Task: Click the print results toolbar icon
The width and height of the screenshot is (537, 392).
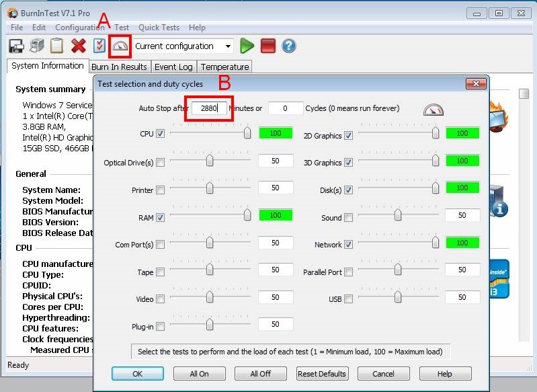Action: coord(37,46)
